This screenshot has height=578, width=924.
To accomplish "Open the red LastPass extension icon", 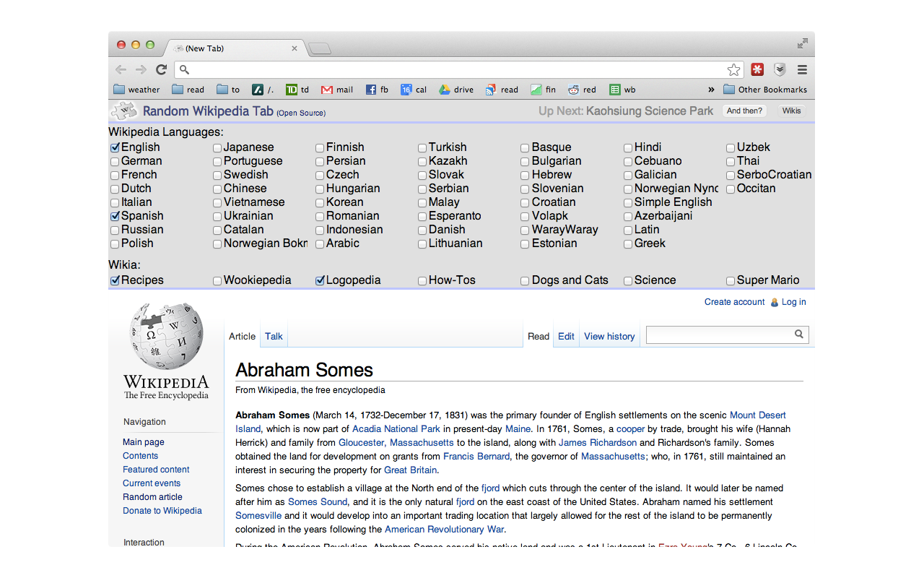I will (x=757, y=70).
